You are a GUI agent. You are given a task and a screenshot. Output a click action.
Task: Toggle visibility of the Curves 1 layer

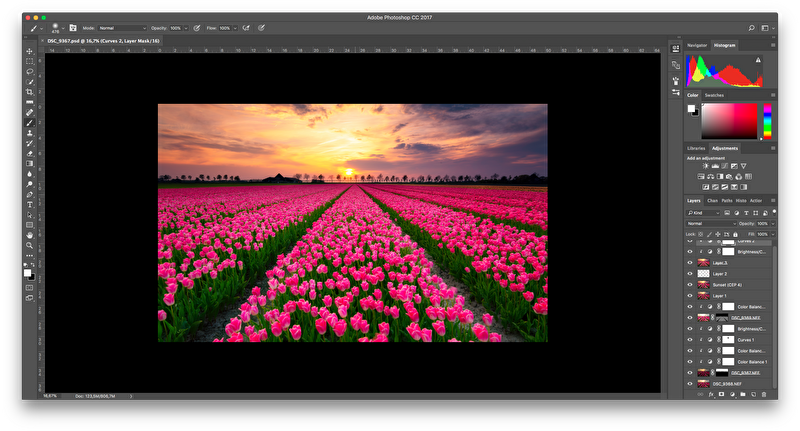click(x=690, y=340)
